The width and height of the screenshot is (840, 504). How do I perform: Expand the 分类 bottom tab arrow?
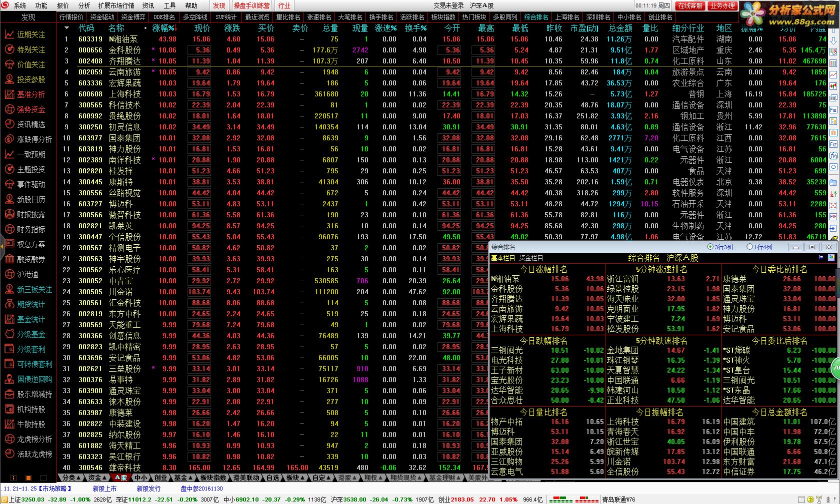pos(79,478)
